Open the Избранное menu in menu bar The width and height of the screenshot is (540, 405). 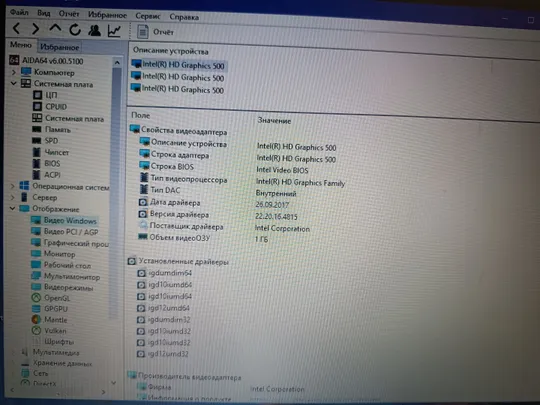107,15
